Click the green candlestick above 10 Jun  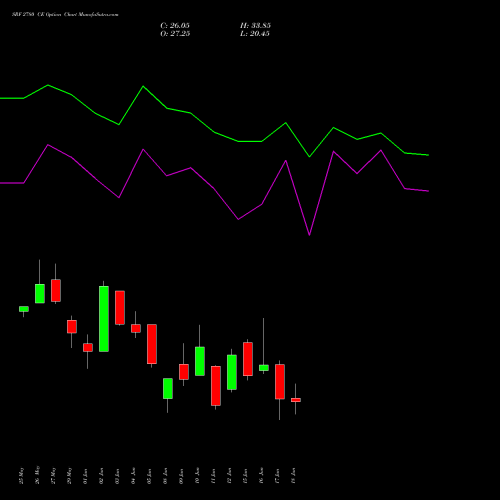(200, 361)
